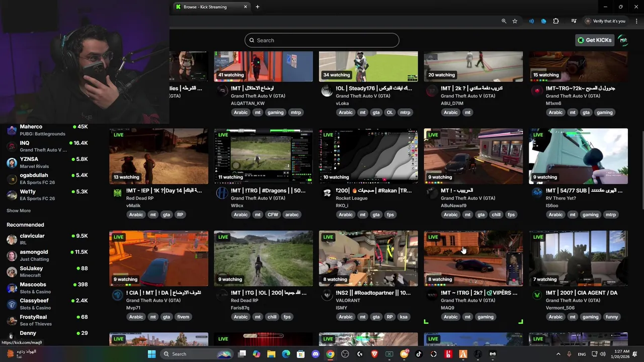This screenshot has height=362, width=644.
Task: Open the Kick profile avatar menu
Action: (x=623, y=40)
